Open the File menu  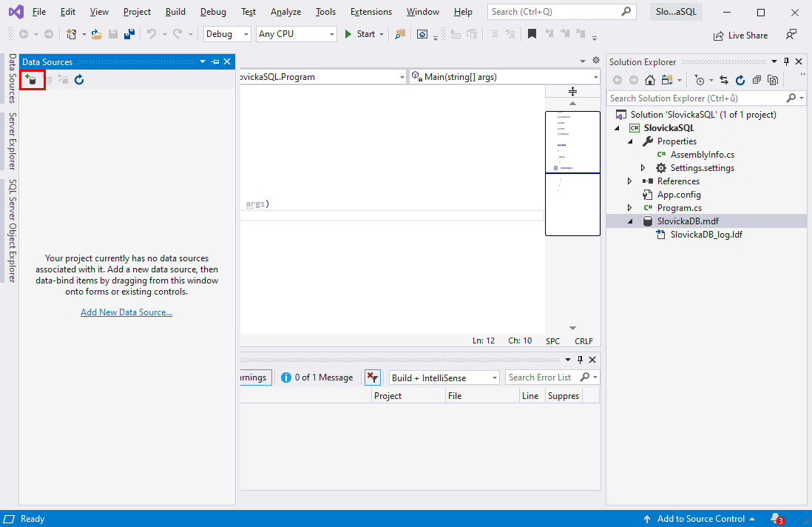pos(39,11)
